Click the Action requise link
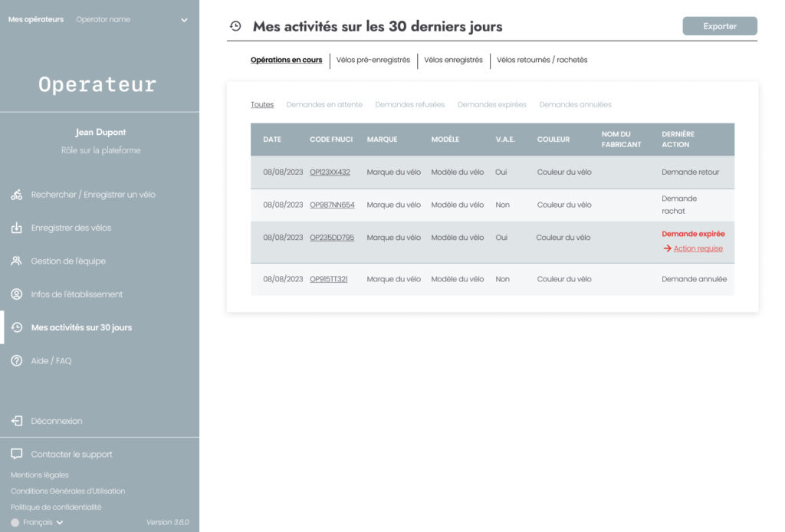The image size is (785, 532). pos(698,248)
